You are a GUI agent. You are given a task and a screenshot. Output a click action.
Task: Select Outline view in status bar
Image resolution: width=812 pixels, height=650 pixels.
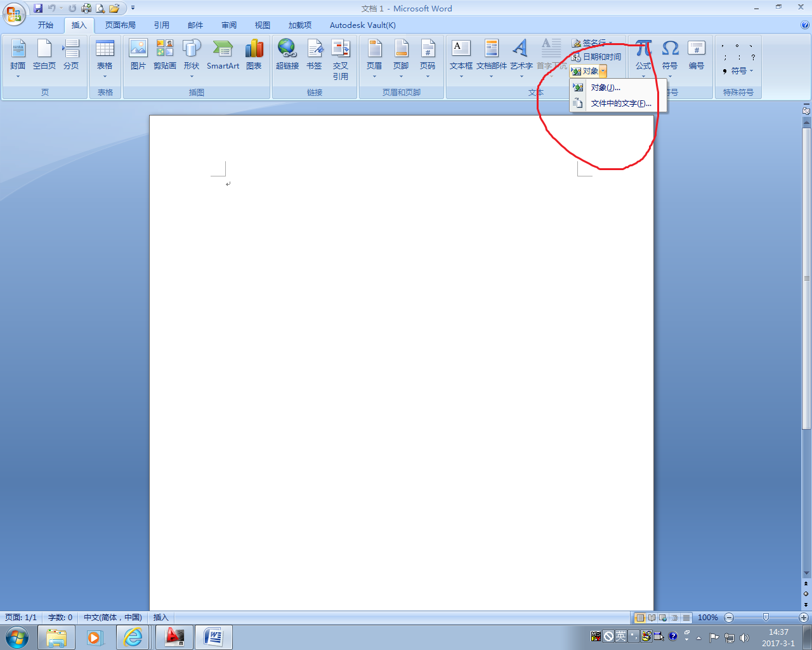pos(674,618)
